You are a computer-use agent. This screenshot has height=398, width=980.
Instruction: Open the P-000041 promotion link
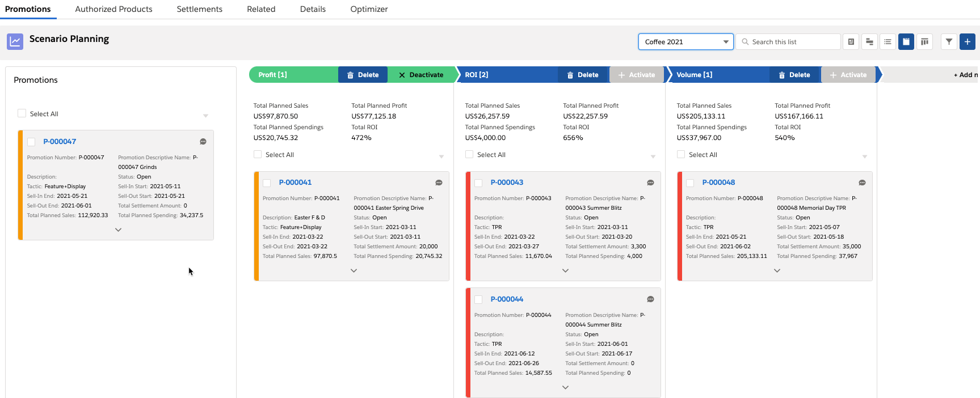point(295,183)
